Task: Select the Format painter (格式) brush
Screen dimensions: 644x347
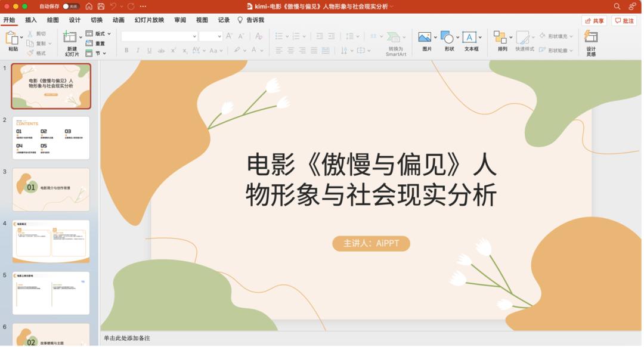Action: (x=30, y=53)
